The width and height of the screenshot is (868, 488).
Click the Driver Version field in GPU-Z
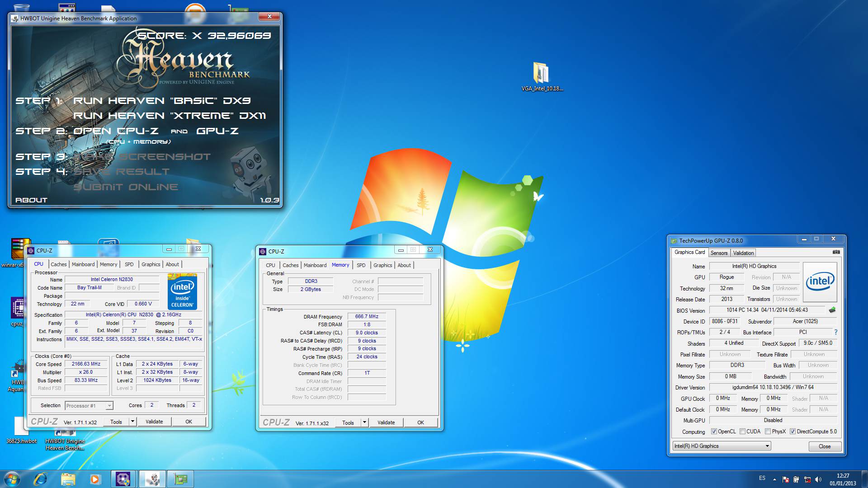coord(773,387)
